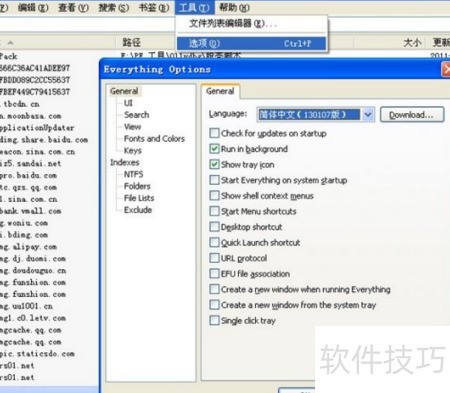Select General in the options tree
Viewport: 450px width, 393px height.
pos(124,91)
